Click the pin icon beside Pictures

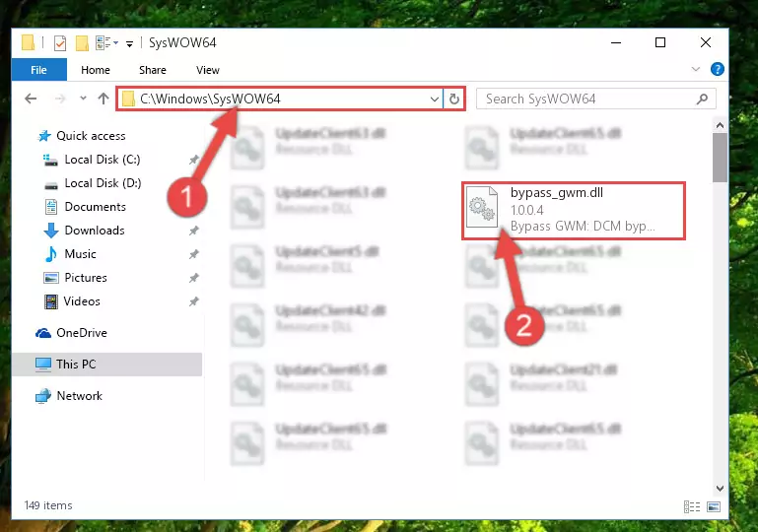[194, 278]
